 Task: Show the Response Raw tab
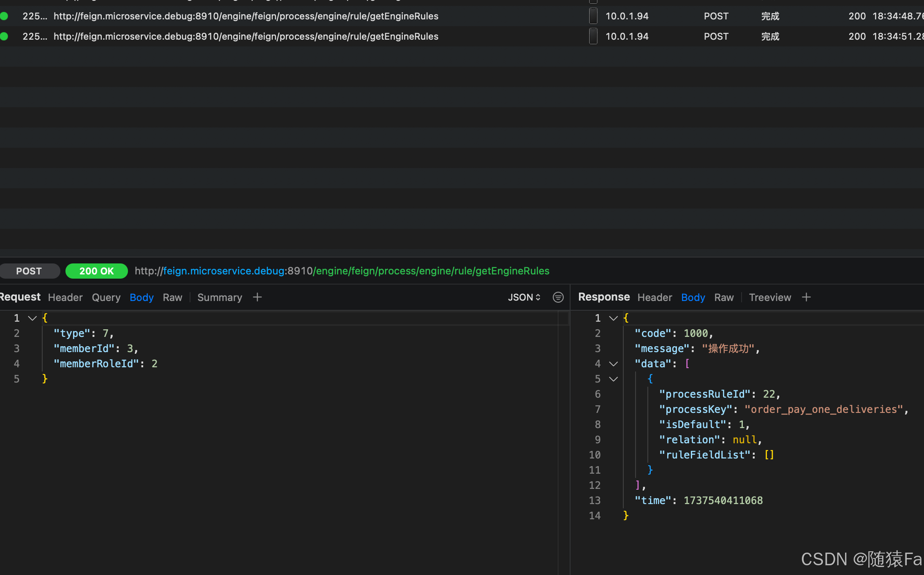(723, 297)
